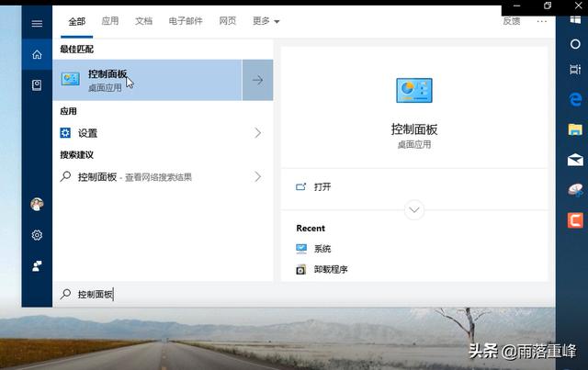Screen dimensions: 588x370
Task: Launch Microsoft Edge from taskbar
Action: pos(575,99)
